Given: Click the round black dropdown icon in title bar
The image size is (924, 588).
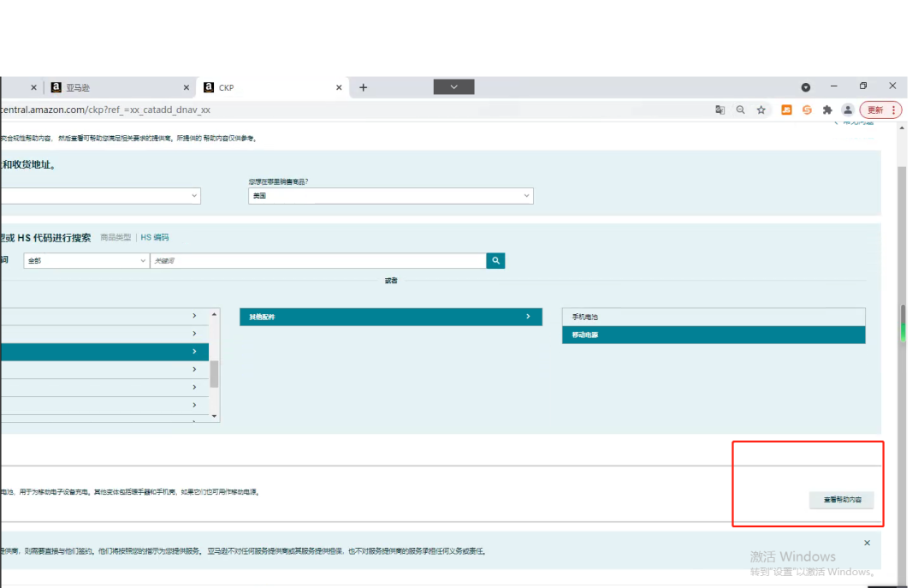Looking at the screenshot, I should (x=806, y=87).
